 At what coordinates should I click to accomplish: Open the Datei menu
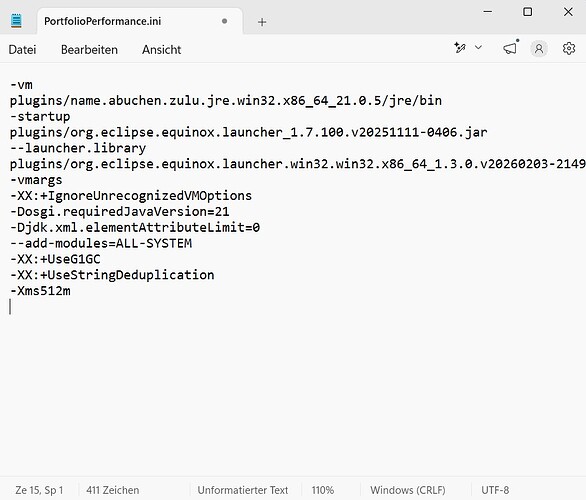tap(22, 50)
